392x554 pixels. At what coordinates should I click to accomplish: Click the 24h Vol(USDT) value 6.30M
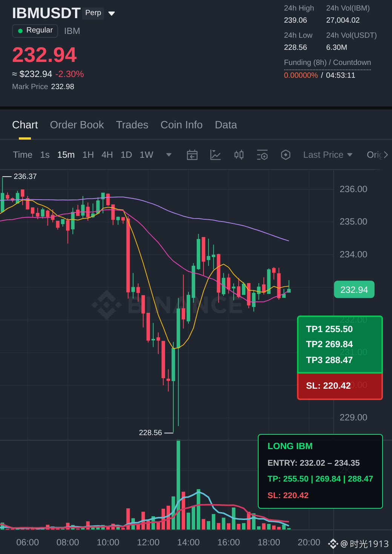click(x=337, y=47)
